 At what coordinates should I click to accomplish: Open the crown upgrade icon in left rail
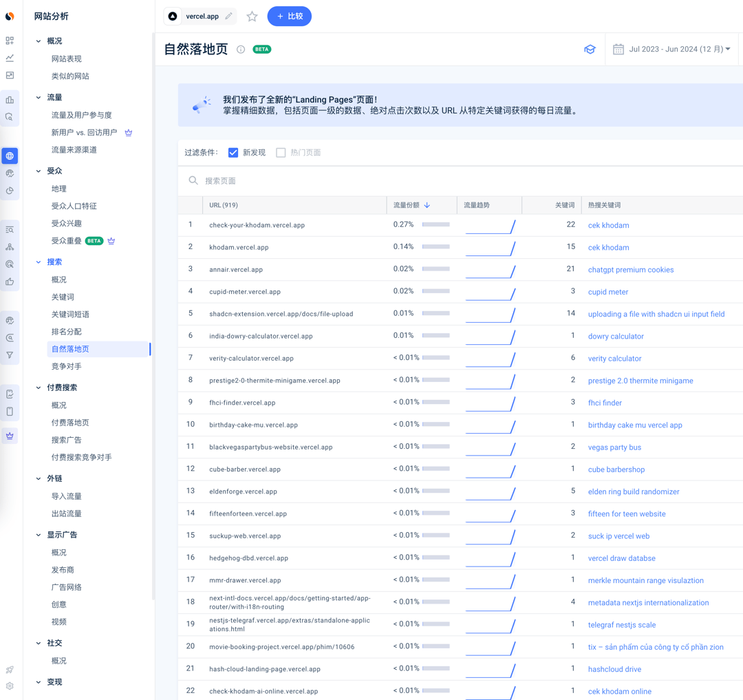10,436
